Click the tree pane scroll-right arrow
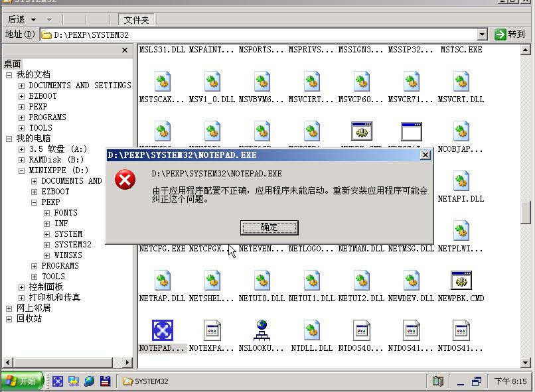 [x=127, y=362]
